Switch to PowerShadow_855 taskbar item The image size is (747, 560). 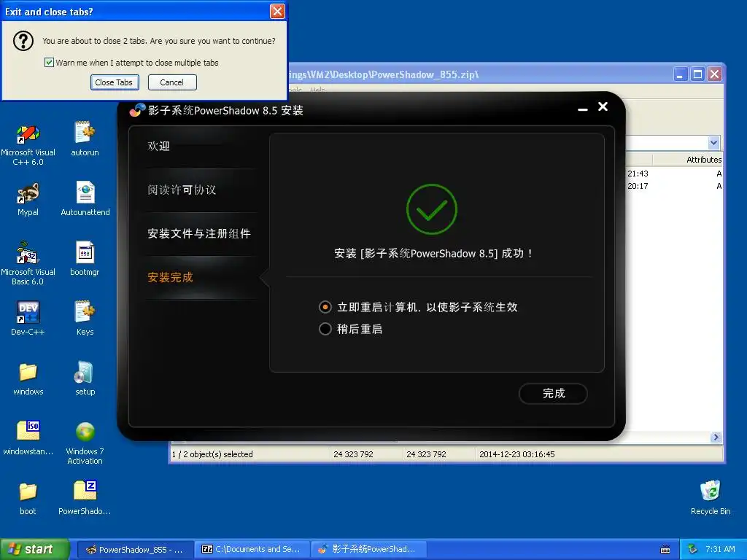coord(135,550)
